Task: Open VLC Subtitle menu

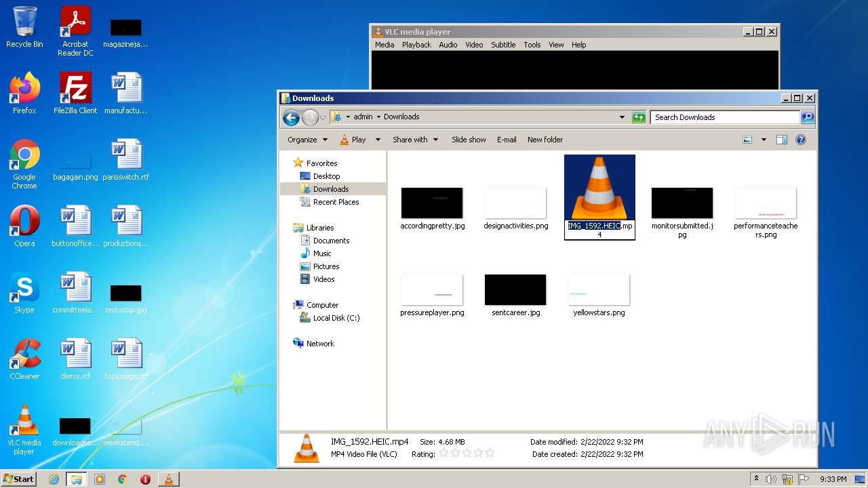Action: click(x=503, y=45)
